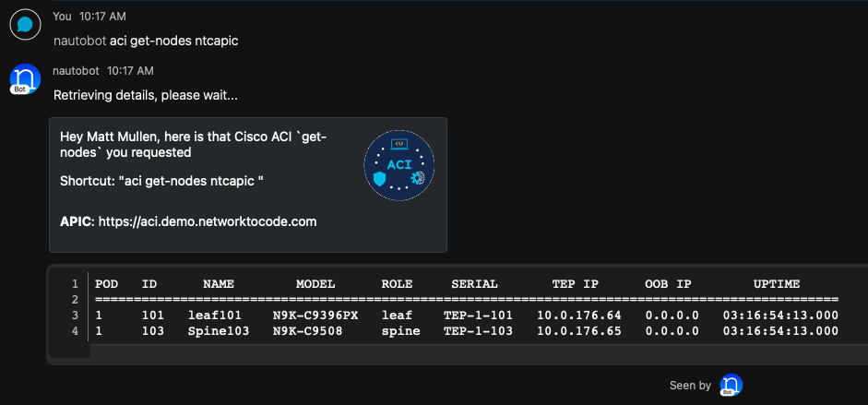Viewport: 868px width, 405px height.
Task: Click line number 3 in code block
Action: click(x=75, y=316)
